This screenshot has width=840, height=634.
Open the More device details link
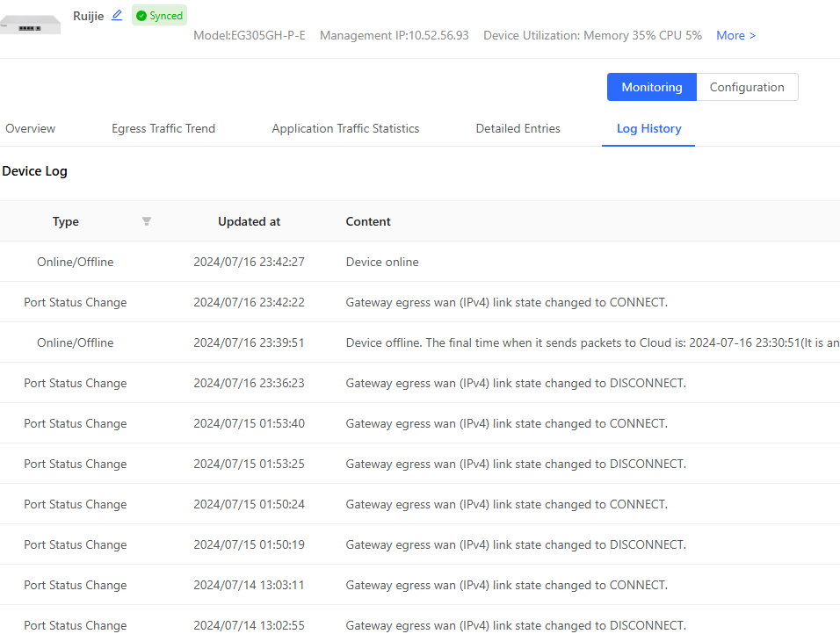736,35
